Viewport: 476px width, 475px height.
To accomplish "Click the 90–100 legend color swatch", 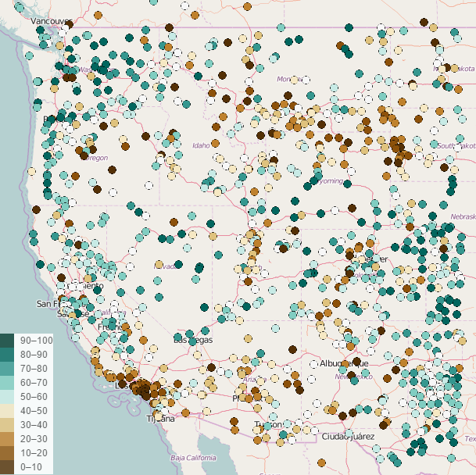I will (x=7, y=341).
